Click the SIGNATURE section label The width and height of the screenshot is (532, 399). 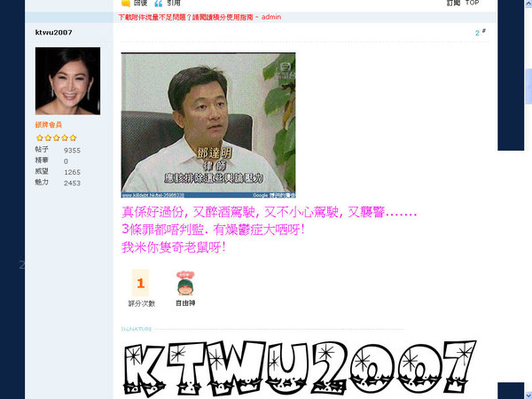click(x=136, y=329)
